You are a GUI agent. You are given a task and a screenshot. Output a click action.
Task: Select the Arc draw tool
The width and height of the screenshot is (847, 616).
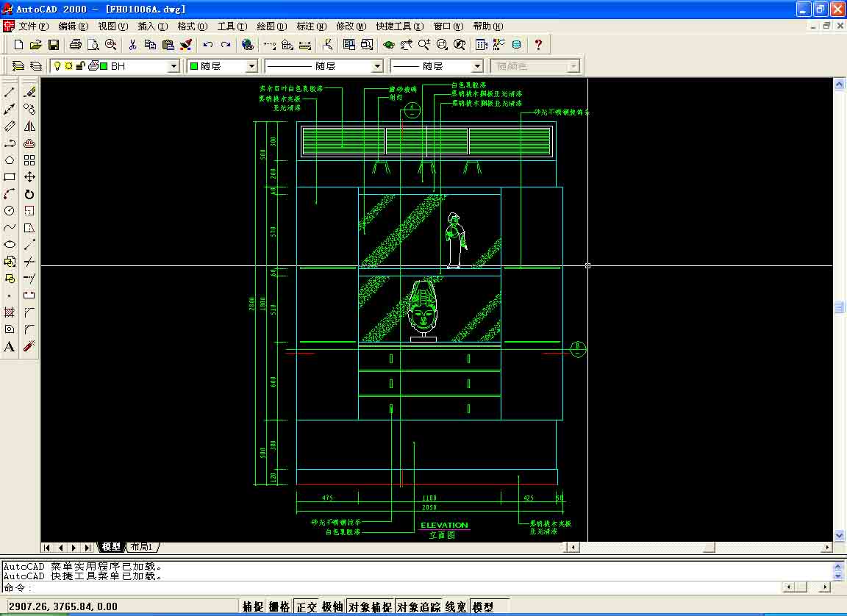9,194
